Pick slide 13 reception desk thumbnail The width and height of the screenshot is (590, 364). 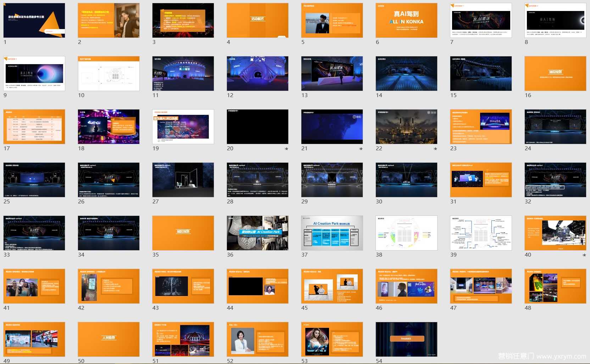[x=332, y=73]
